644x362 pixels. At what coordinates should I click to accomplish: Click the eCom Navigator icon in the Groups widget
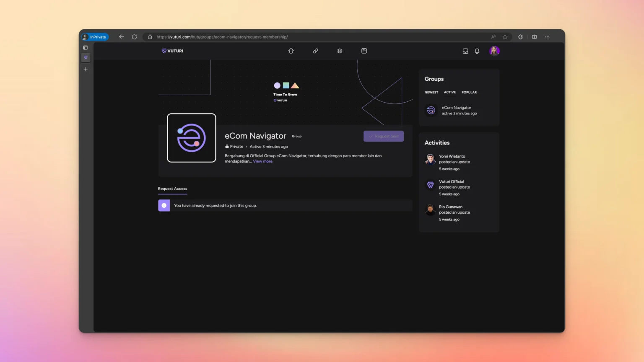point(431,110)
